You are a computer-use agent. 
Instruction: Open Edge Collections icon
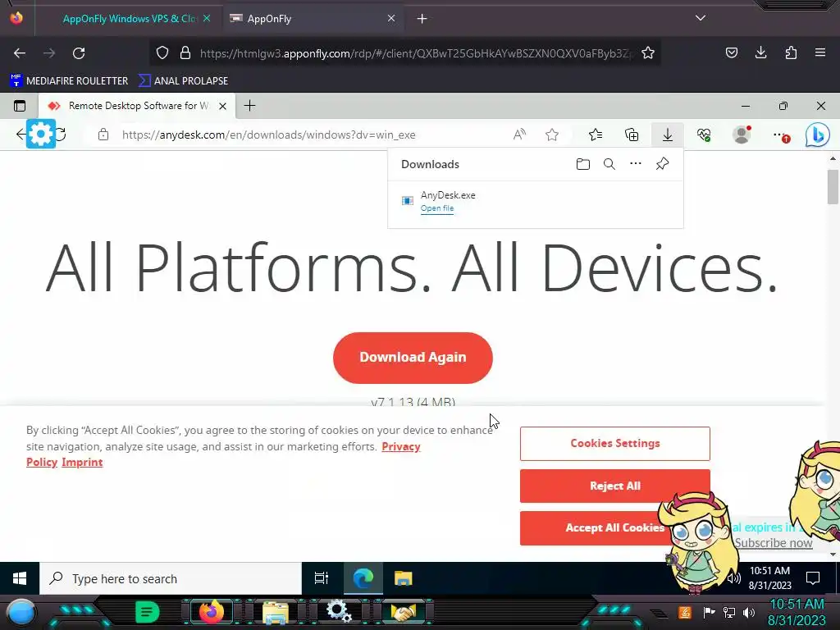(632, 135)
